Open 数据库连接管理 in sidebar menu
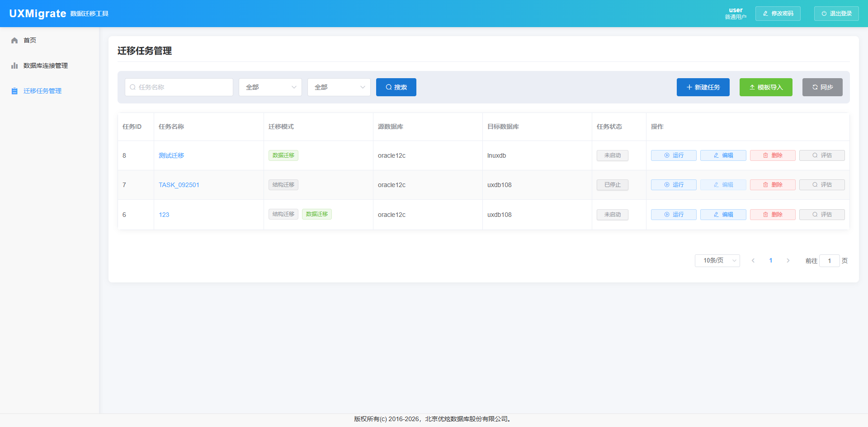Image resolution: width=868 pixels, height=427 pixels. (x=45, y=66)
